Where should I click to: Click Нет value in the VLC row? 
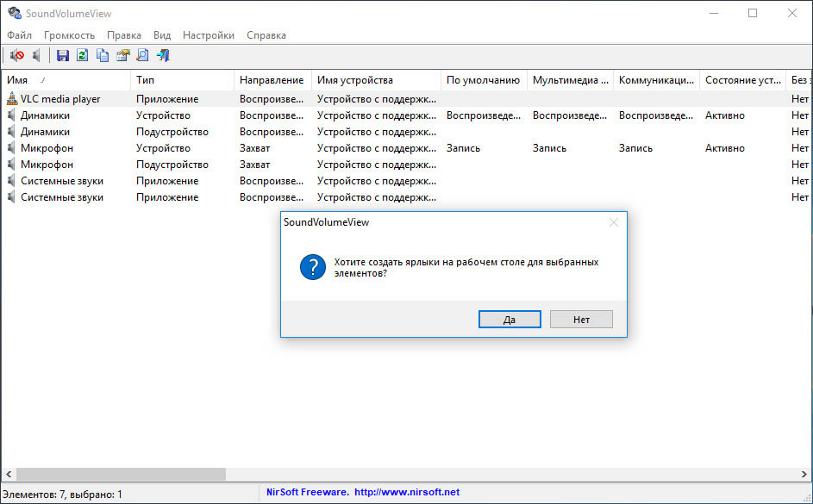[x=800, y=98]
